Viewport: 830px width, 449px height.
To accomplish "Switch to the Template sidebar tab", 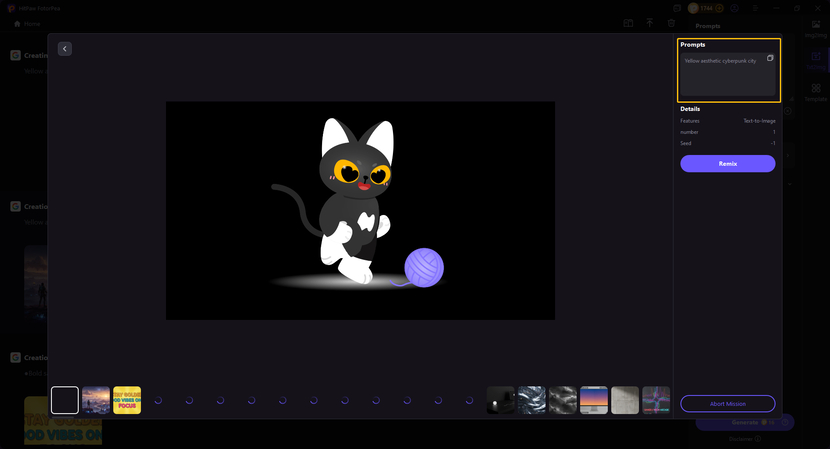I will pos(816,92).
